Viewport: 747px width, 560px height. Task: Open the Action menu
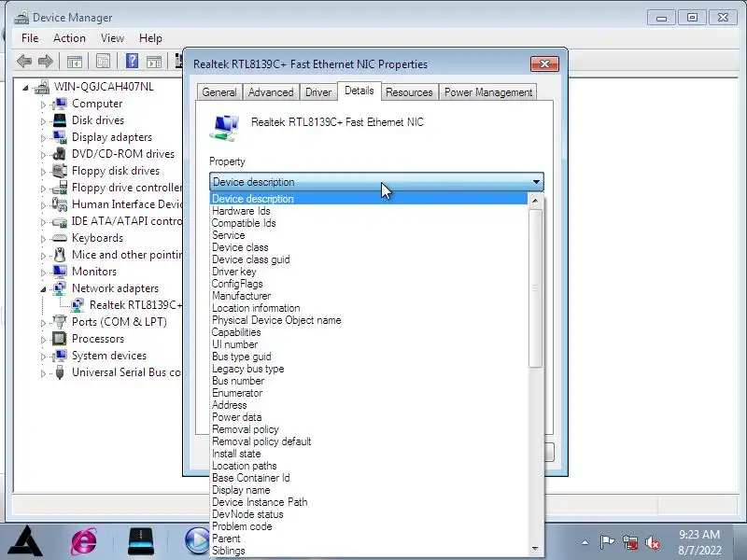69,38
